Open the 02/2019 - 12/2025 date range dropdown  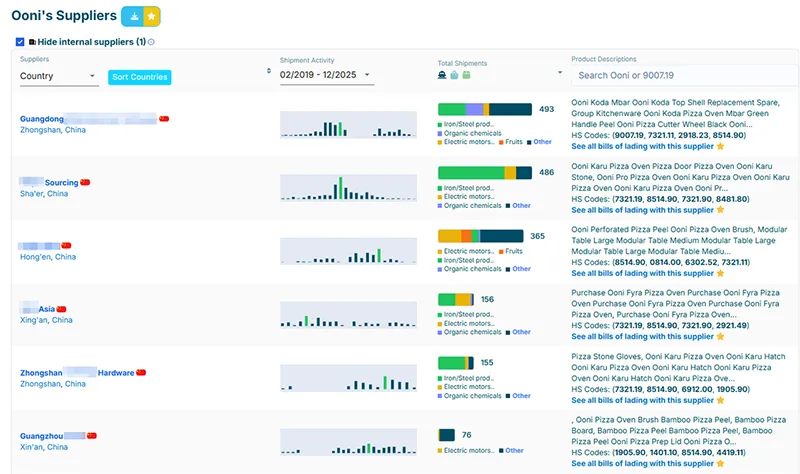coord(326,75)
